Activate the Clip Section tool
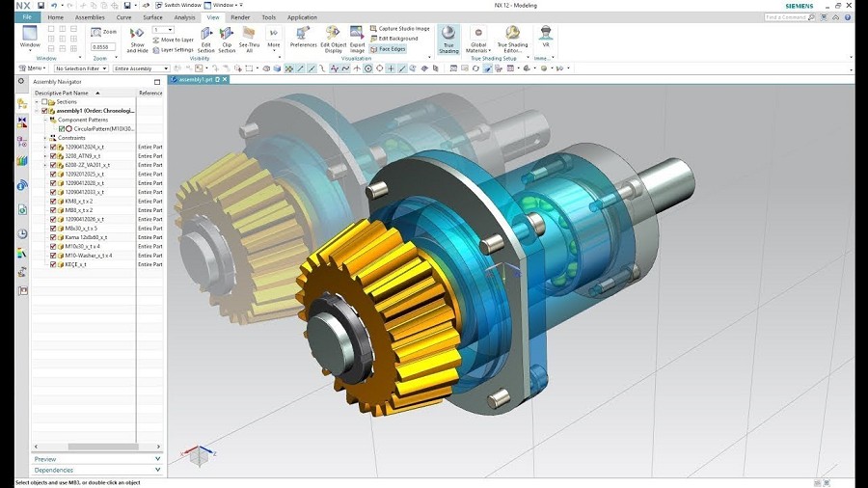The height and width of the screenshot is (488, 868). tap(227, 37)
